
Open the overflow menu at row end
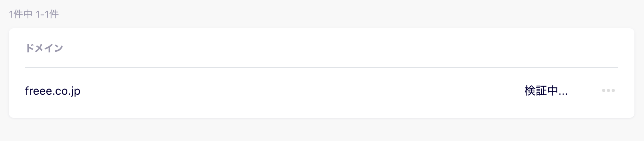click(x=608, y=91)
